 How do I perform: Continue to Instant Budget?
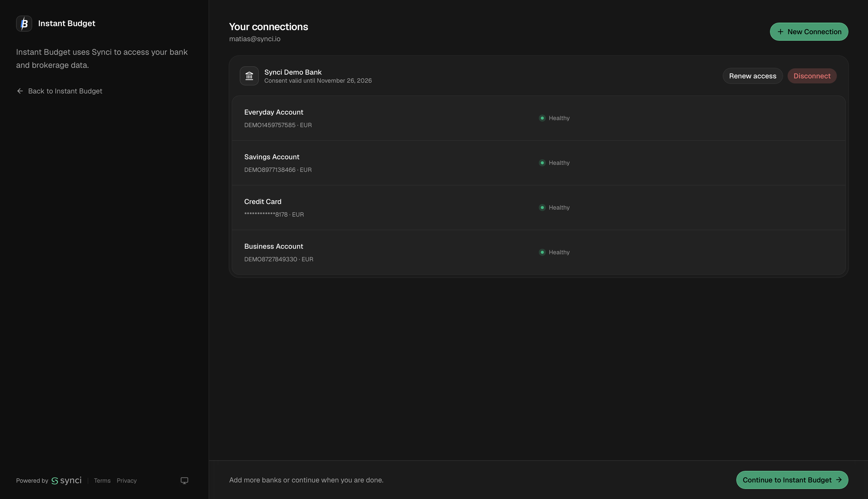pos(792,480)
